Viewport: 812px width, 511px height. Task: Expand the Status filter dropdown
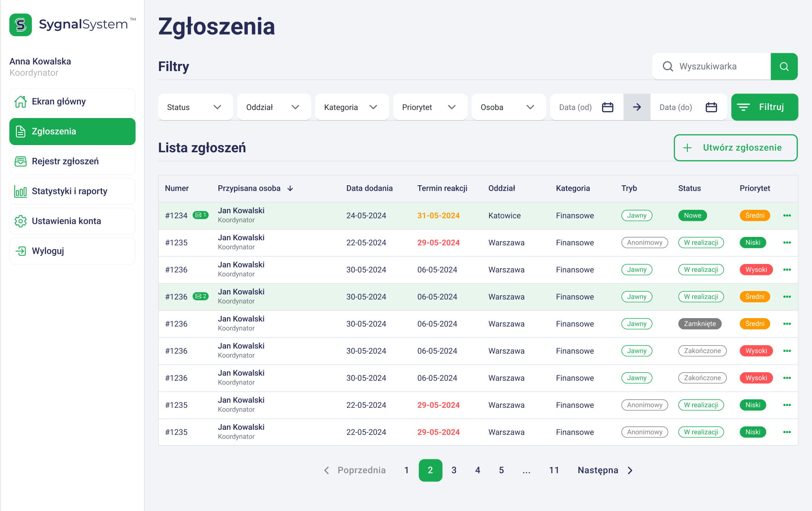pos(195,107)
